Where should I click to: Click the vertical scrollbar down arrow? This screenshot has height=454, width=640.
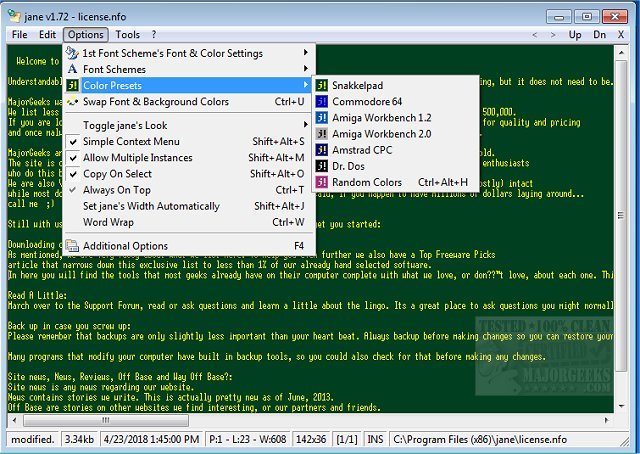tap(621, 406)
